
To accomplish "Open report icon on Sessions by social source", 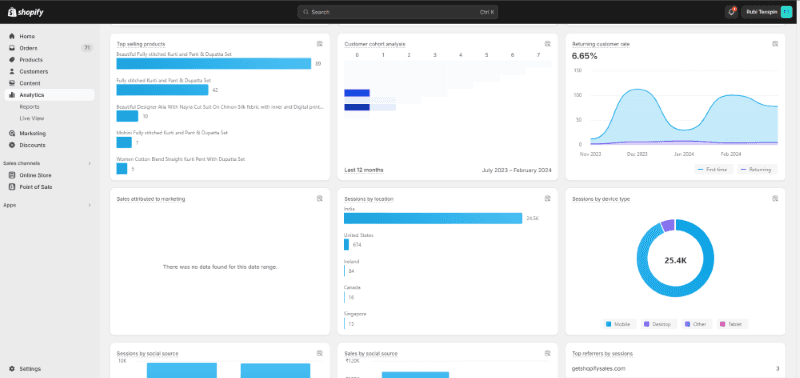I will click(x=319, y=353).
